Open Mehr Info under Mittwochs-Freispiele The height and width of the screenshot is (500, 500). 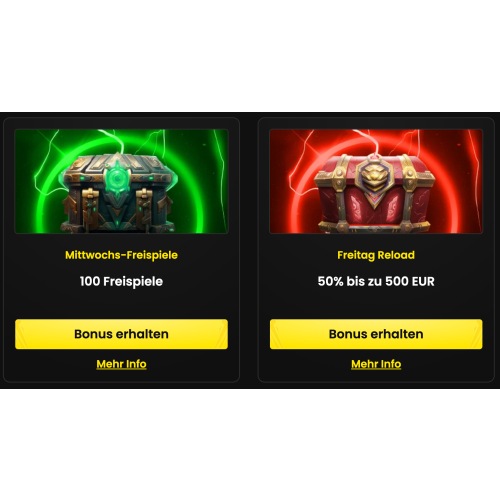point(121,364)
